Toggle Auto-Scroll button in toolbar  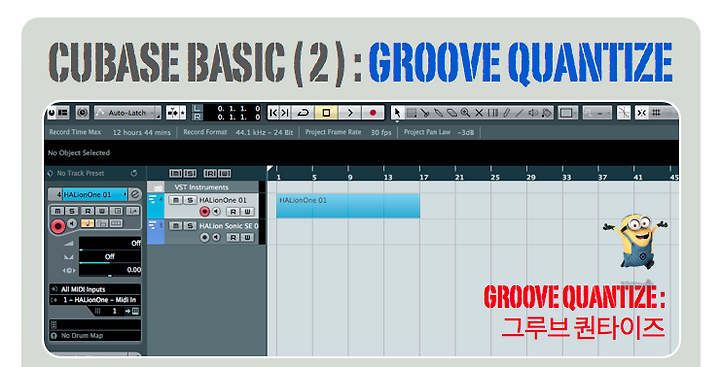click(x=172, y=113)
